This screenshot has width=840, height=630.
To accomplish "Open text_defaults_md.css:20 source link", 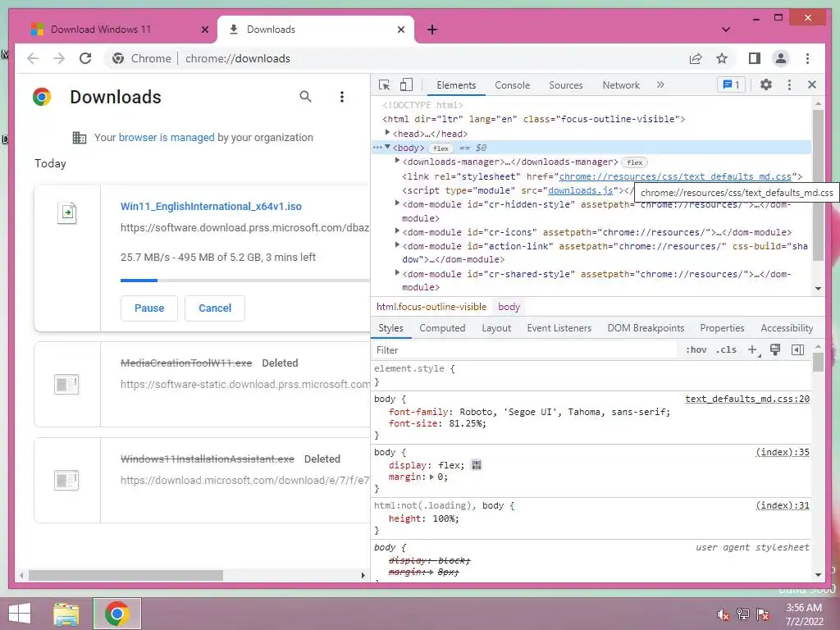I will pos(747,399).
